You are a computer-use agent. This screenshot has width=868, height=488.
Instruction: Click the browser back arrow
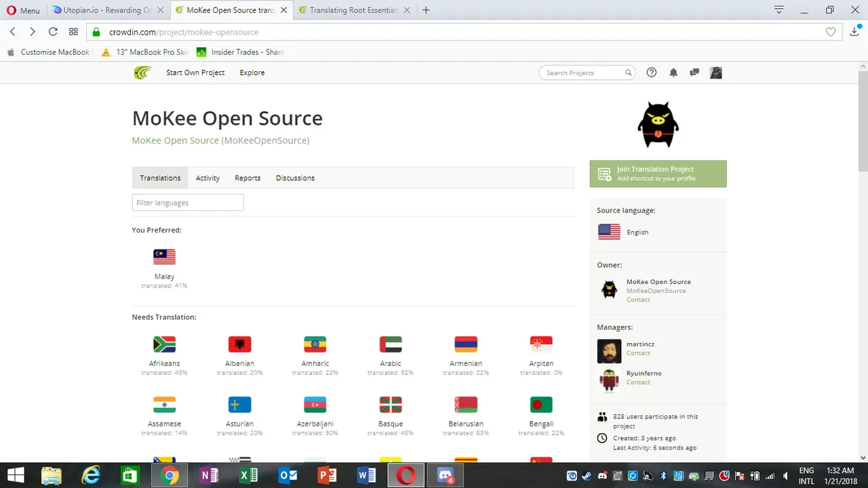(13, 32)
